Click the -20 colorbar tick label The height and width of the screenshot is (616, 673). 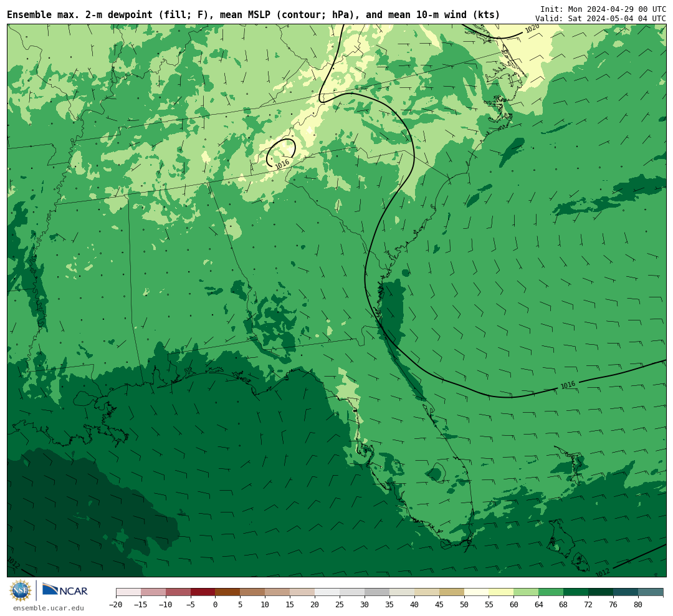115,604
